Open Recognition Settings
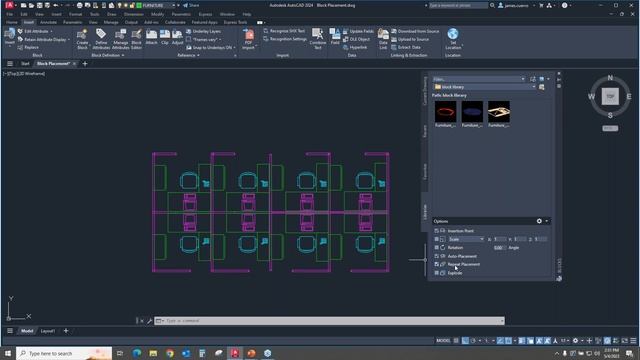640x360 pixels. (285, 39)
